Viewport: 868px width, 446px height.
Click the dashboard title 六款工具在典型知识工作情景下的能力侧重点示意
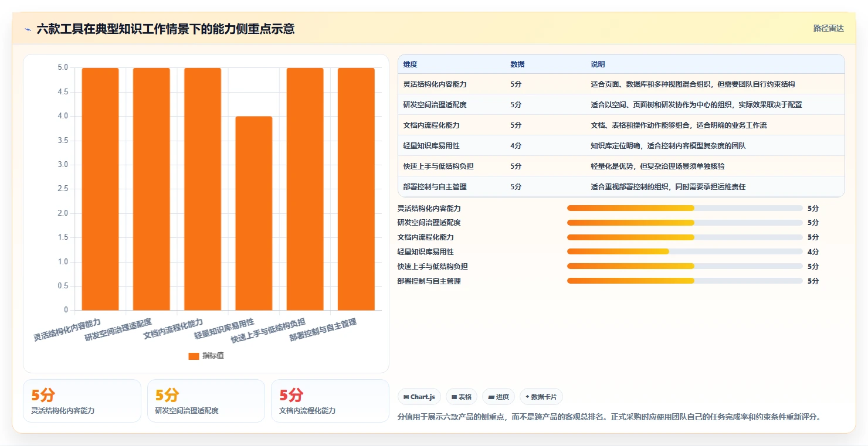165,29
